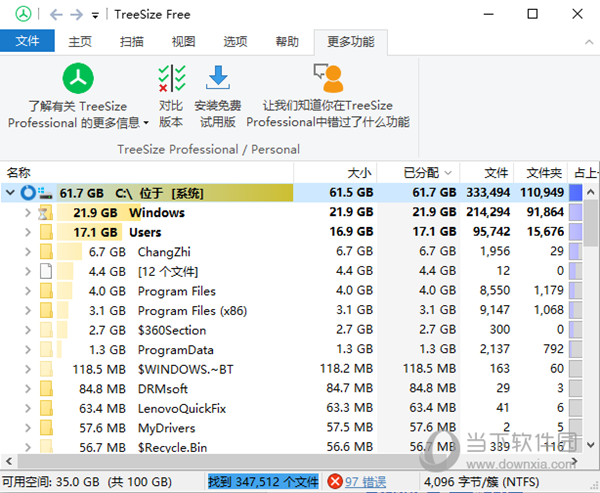
Task: Click the ChangZhi folder icon
Action: [x=46, y=251]
